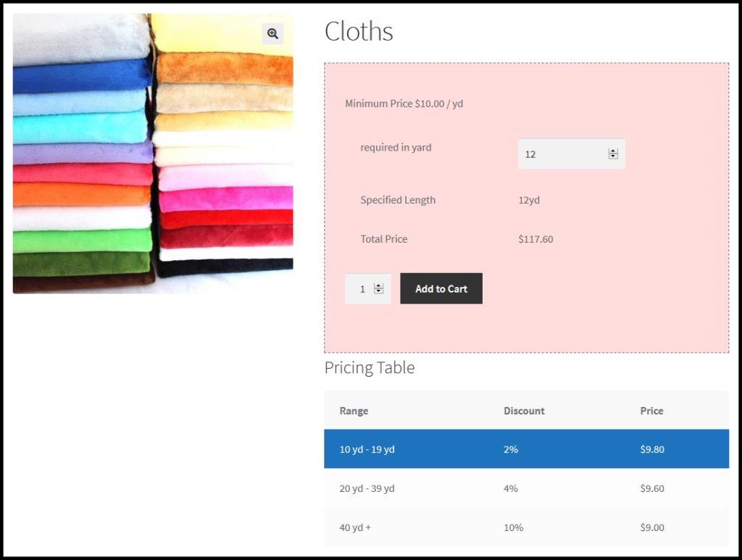This screenshot has height=560, width=742.
Task: Increase required yard value with up arrow
Action: click(x=613, y=151)
